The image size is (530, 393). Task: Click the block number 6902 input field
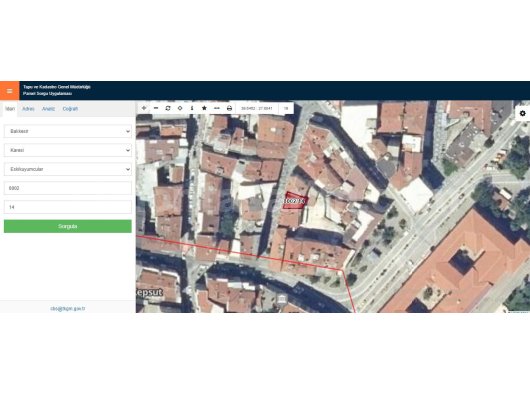point(68,188)
